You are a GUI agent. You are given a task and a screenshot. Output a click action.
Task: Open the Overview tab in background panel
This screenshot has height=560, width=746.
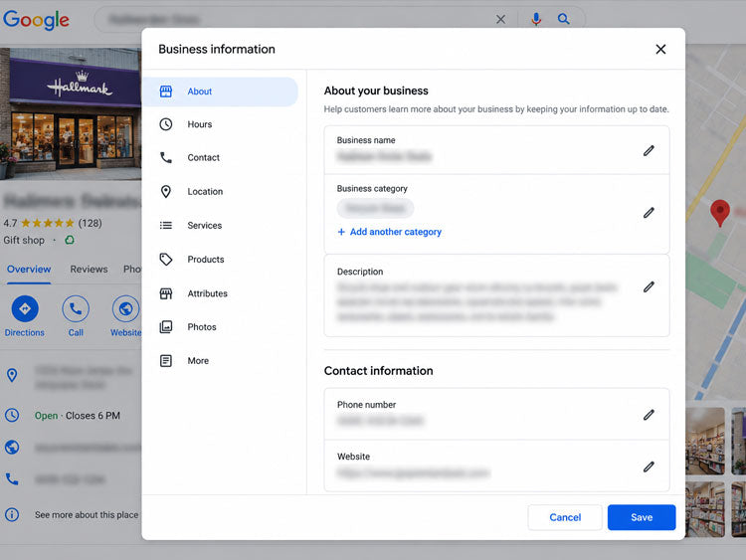[29, 270]
